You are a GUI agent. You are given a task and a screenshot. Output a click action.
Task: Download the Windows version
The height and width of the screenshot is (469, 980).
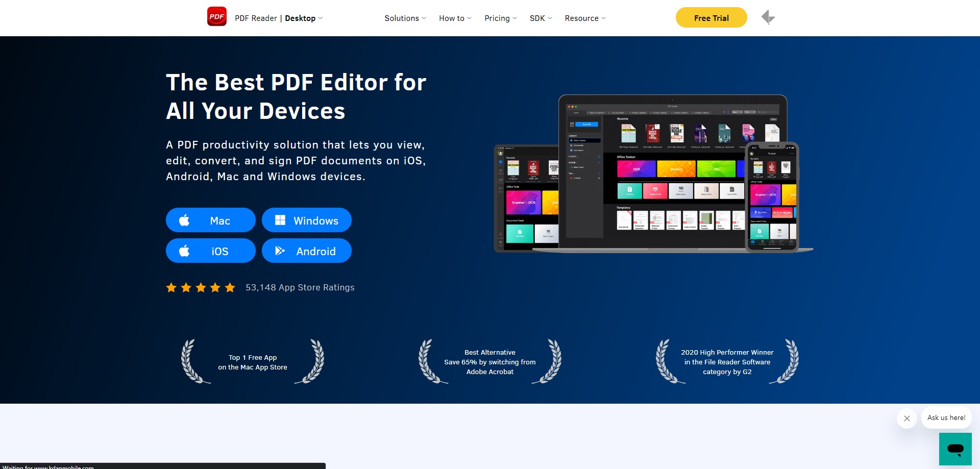(x=306, y=220)
